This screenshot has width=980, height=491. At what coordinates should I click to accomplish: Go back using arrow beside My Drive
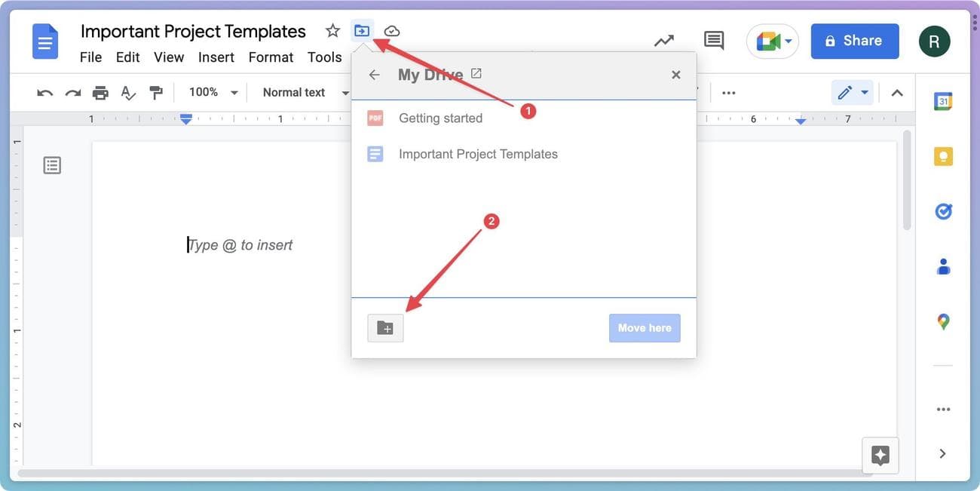click(374, 75)
